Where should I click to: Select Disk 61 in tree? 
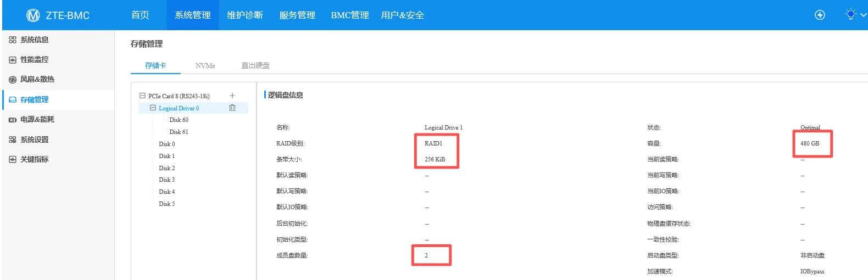coord(179,132)
